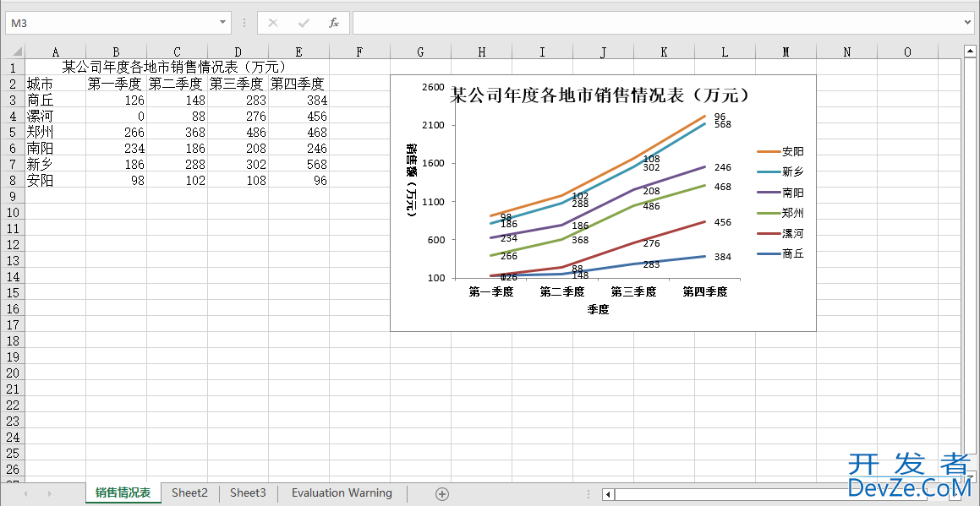980x506 pixels.
Task: Select the 郑州 cell in column A
Action: [56, 132]
